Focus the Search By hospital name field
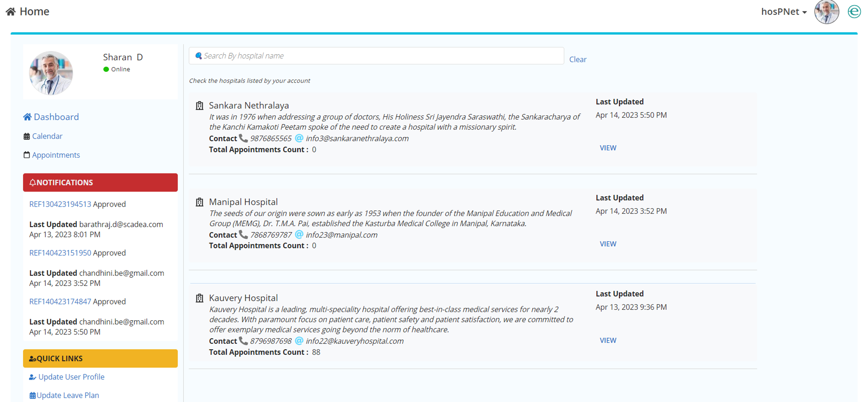 click(x=376, y=56)
